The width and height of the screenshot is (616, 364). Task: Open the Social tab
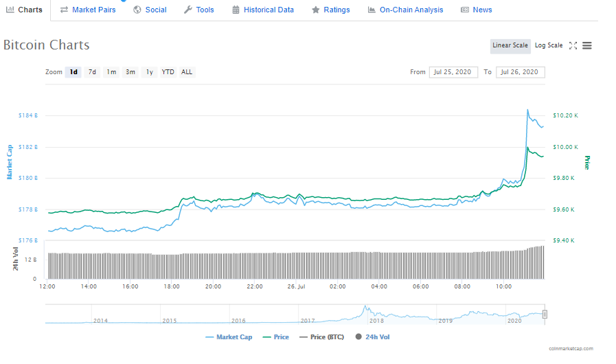coord(150,10)
